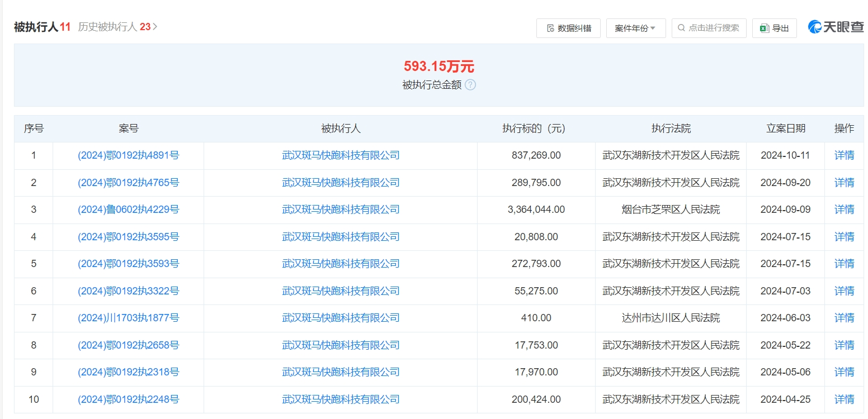The height and width of the screenshot is (419, 868).
Task: Click 武汉斑马快跑科技有限公司 in row 2
Action: pyautogui.click(x=341, y=183)
